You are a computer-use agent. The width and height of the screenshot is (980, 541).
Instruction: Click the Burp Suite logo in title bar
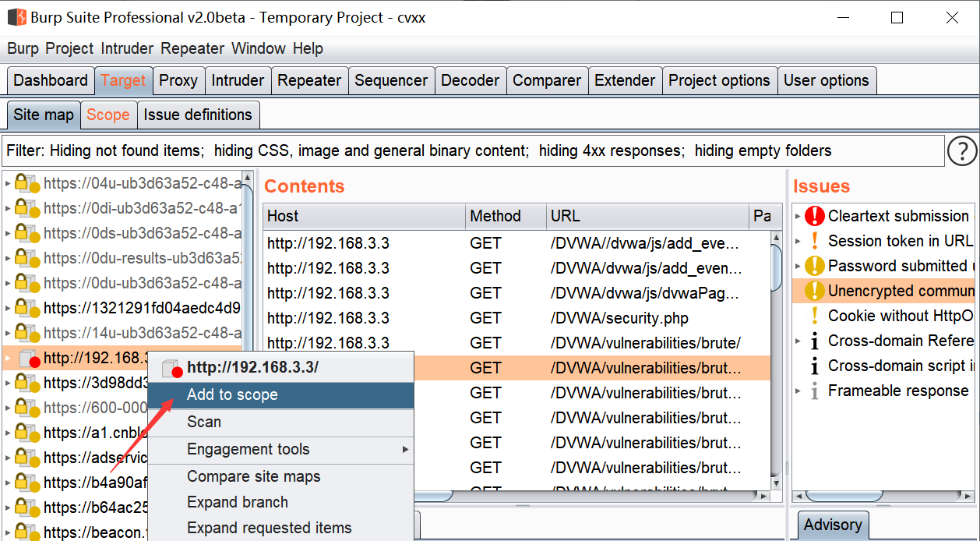pyautogui.click(x=16, y=16)
